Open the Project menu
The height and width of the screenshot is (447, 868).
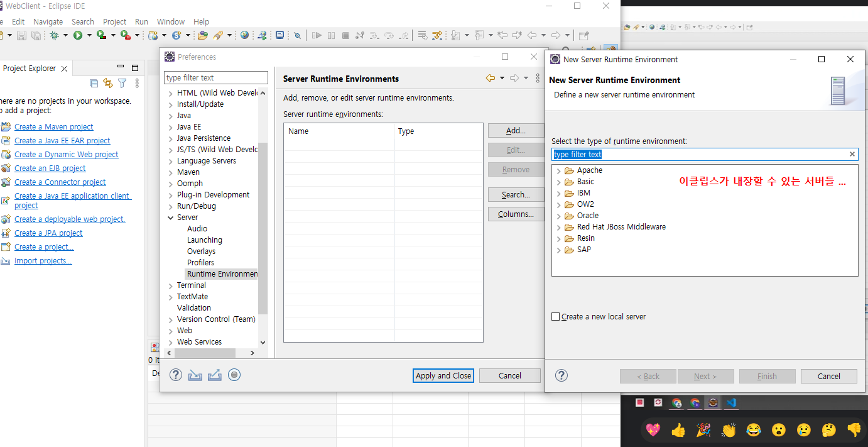[x=114, y=21]
